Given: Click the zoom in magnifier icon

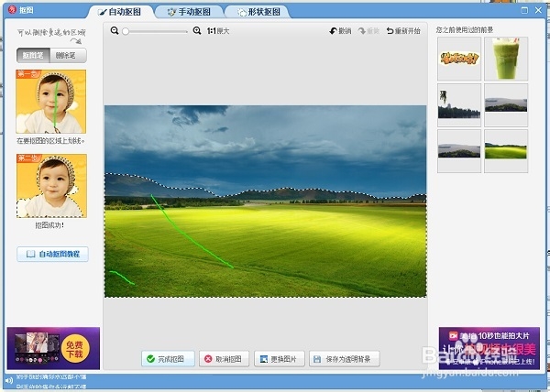Looking at the screenshot, I should [x=197, y=31].
